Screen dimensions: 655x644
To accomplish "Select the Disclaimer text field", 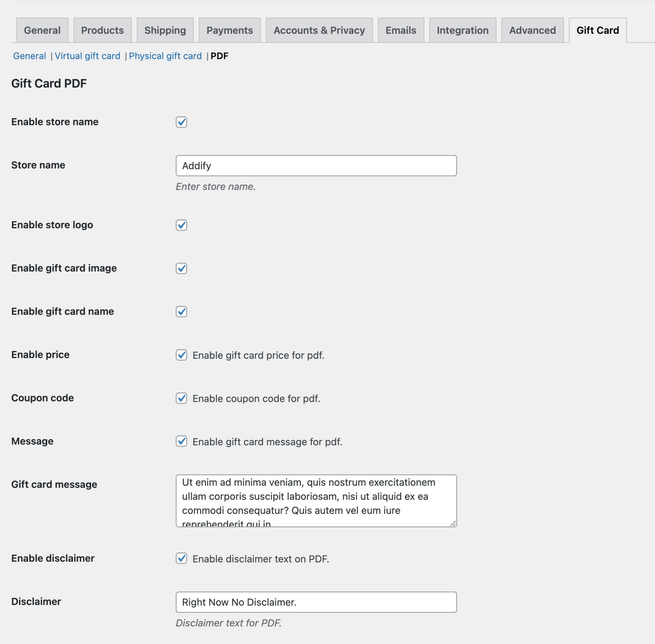I will pos(316,602).
